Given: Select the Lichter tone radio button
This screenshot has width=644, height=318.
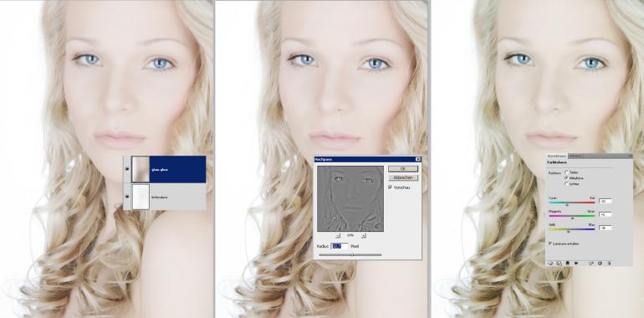Looking at the screenshot, I should (567, 183).
